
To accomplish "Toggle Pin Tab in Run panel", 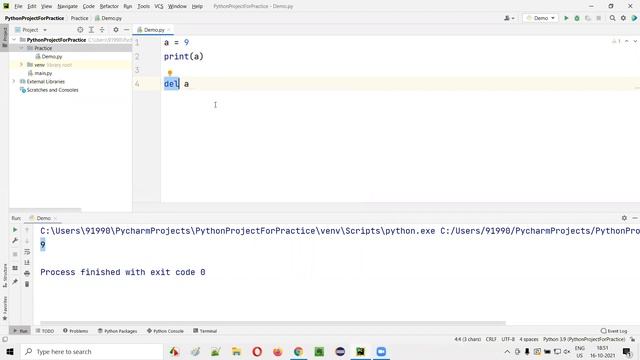I will (x=15, y=282).
